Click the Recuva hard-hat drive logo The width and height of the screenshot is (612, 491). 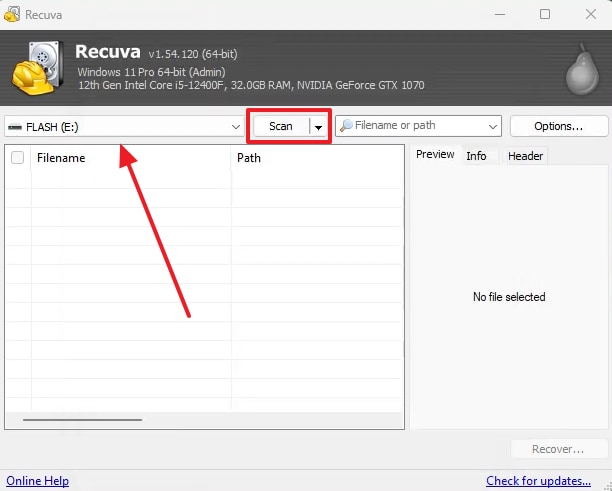[37, 68]
